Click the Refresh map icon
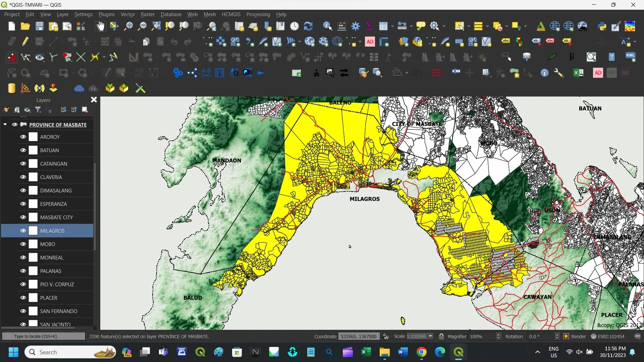Screen dimensions: 644x362 pyautogui.click(x=308, y=26)
